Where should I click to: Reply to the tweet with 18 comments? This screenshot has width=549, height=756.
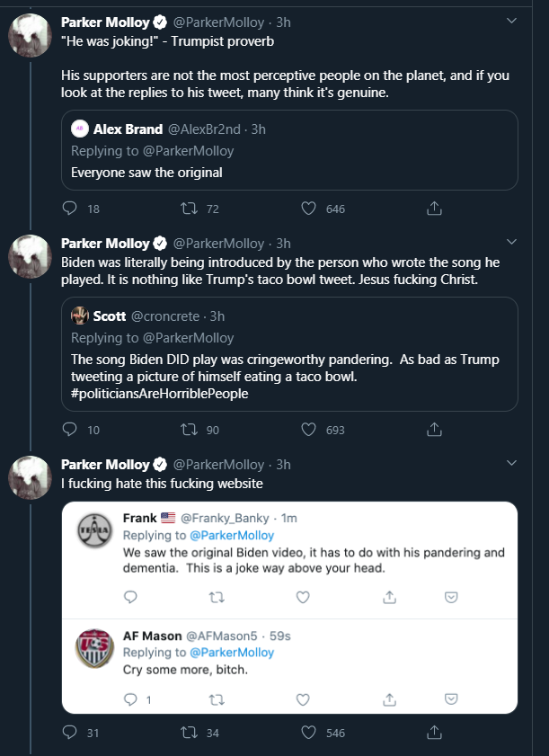click(x=70, y=209)
